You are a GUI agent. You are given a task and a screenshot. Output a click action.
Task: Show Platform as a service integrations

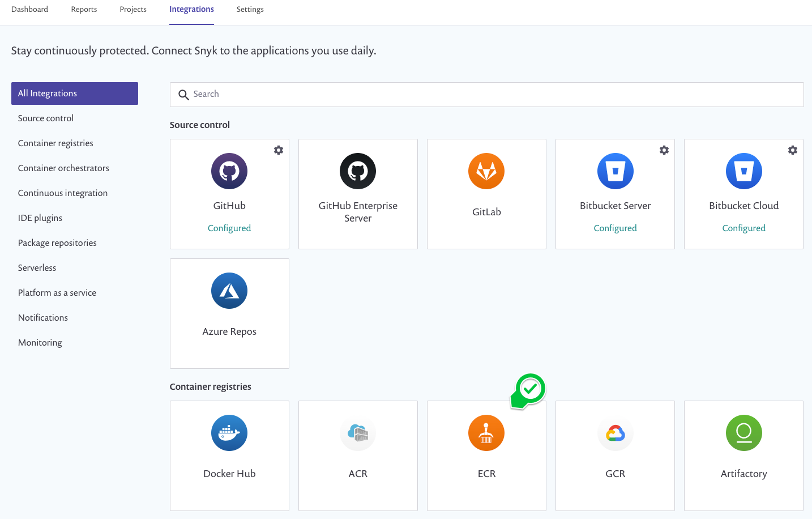coord(57,293)
